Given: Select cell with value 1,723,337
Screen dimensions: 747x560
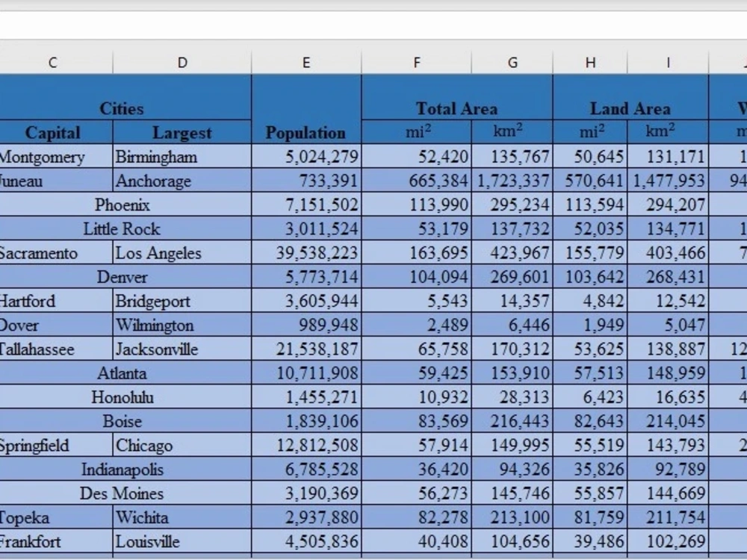Looking at the screenshot, I should [512, 181].
